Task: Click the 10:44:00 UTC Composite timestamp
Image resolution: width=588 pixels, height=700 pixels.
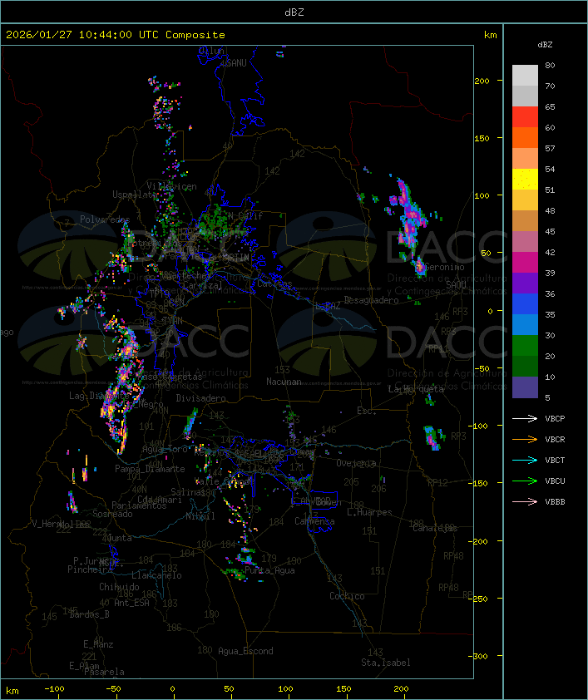Action: coord(116,35)
